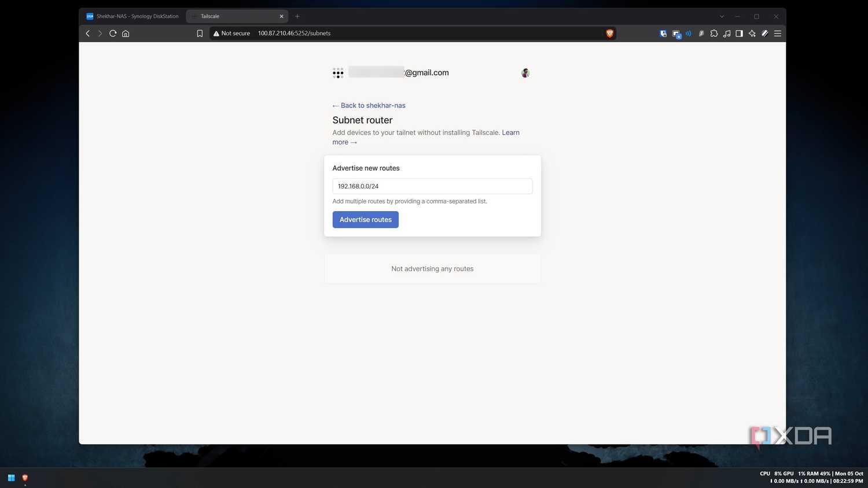Select the Tailscale tab
Viewport: 868px width, 488px height.
(x=237, y=16)
